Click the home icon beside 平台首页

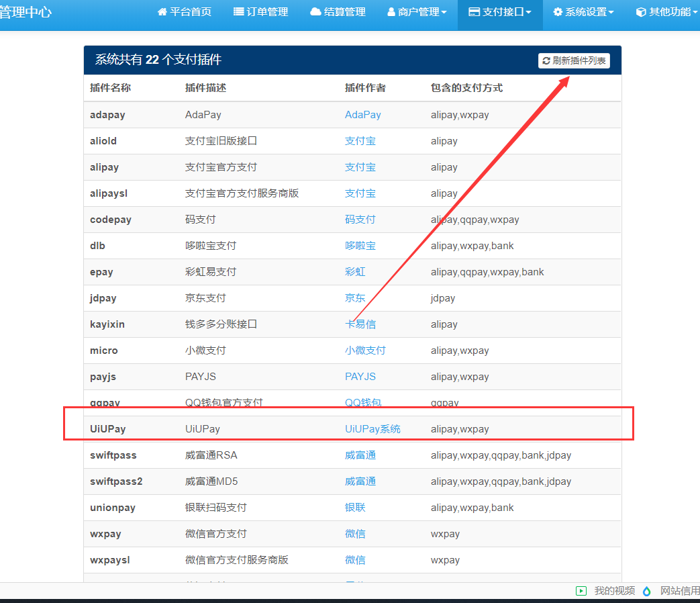tap(162, 12)
